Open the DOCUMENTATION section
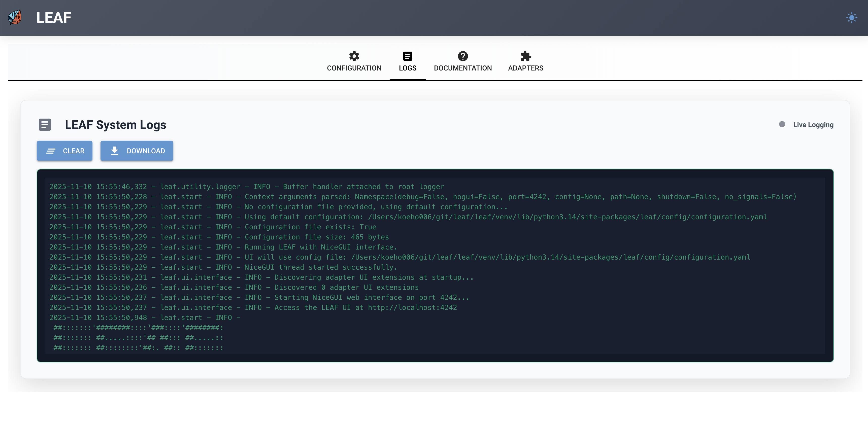Screen dimensions: 868x426 (463, 68)
